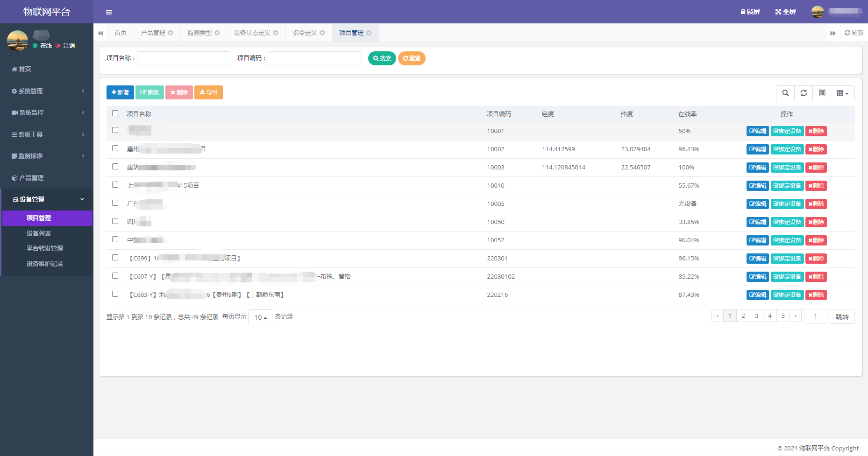Click the green 搜索 button
Screen dimensions: 868x456
pos(382,58)
